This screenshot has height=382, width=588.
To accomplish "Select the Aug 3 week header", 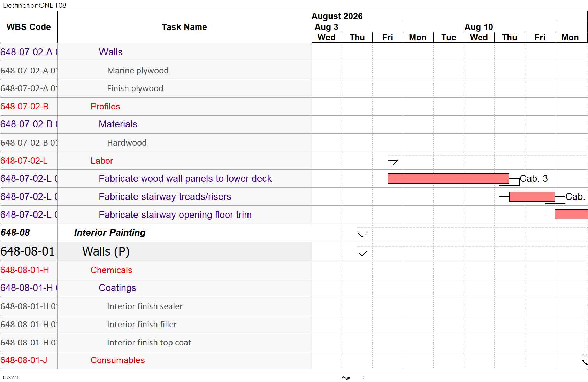I will coord(357,27).
